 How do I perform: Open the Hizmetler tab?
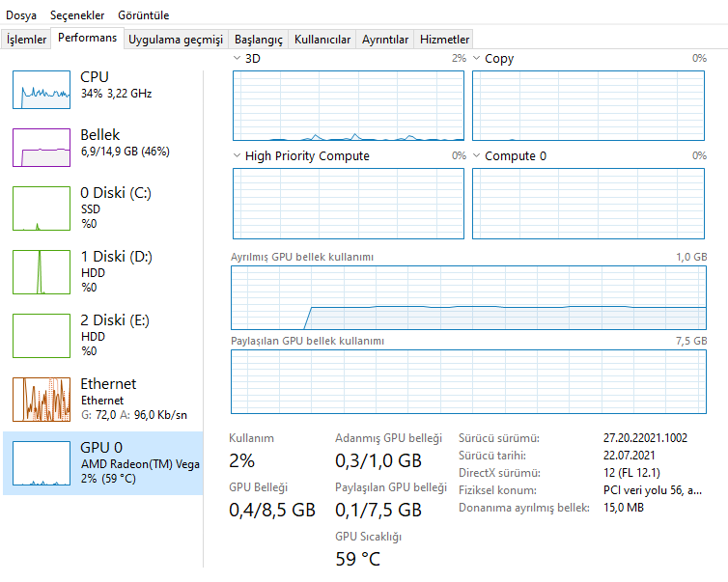(x=445, y=40)
